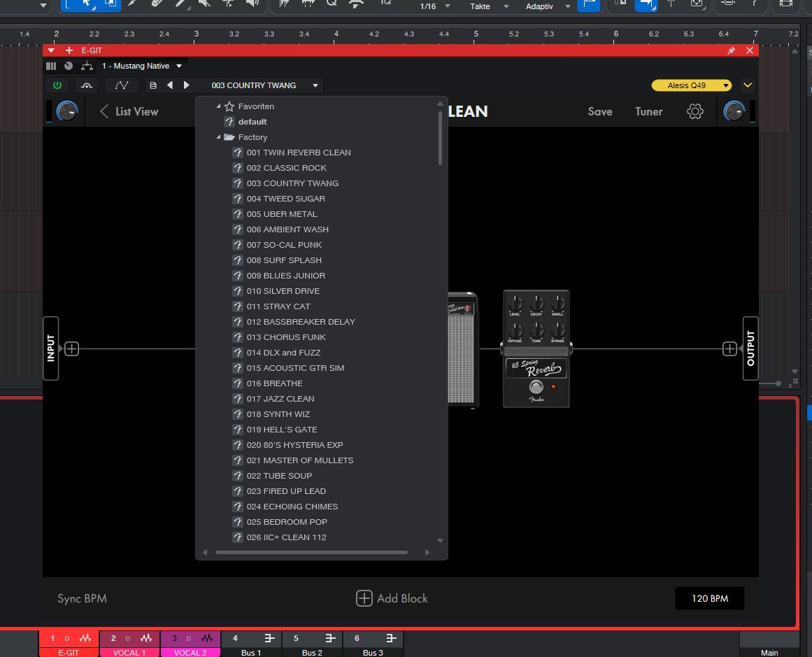Click the 120 BPM field
The width and height of the screenshot is (812, 657).
(709, 599)
